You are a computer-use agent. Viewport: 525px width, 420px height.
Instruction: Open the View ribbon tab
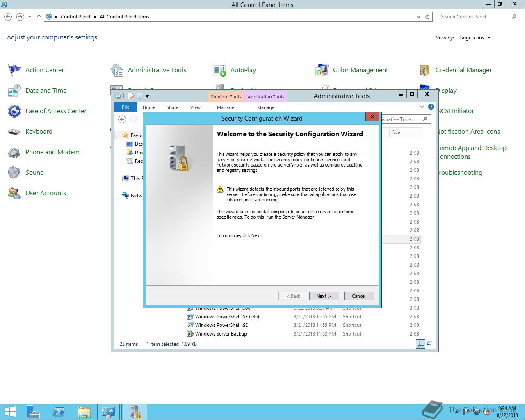[x=195, y=107]
